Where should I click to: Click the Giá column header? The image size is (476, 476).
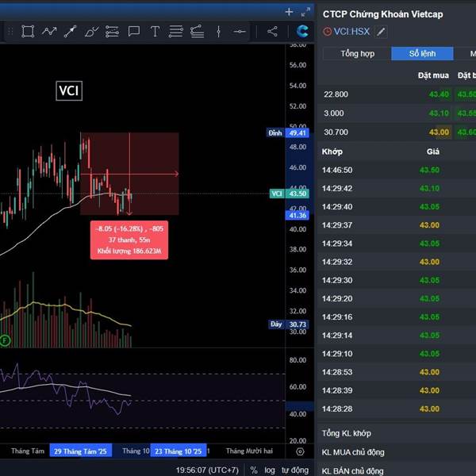pyautogui.click(x=433, y=152)
